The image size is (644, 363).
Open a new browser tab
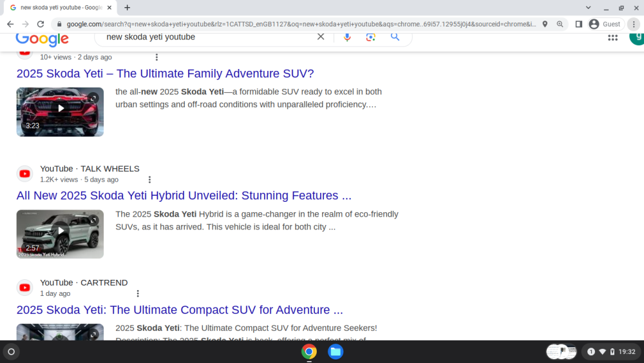[x=128, y=7]
